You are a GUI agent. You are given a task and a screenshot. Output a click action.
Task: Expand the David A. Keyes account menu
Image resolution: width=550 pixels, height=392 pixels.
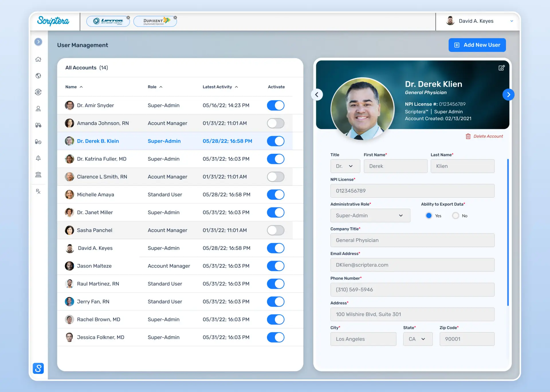(x=511, y=21)
